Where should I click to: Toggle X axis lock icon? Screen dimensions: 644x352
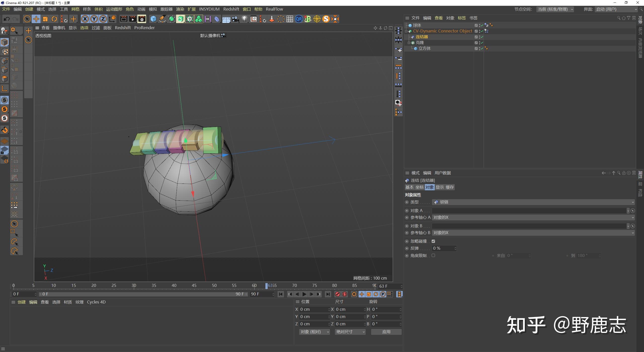[85, 19]
